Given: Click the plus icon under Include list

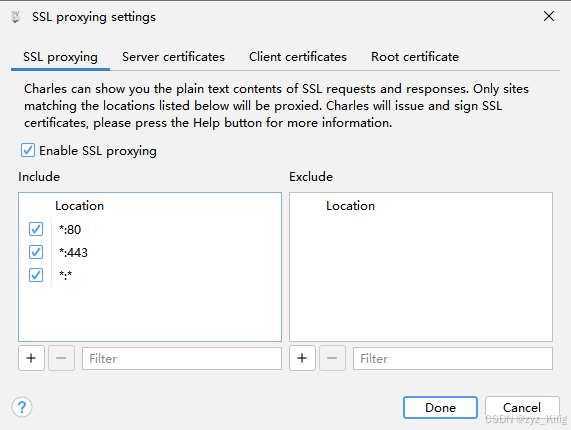Looking at the screenshot, I should (31, 358).
